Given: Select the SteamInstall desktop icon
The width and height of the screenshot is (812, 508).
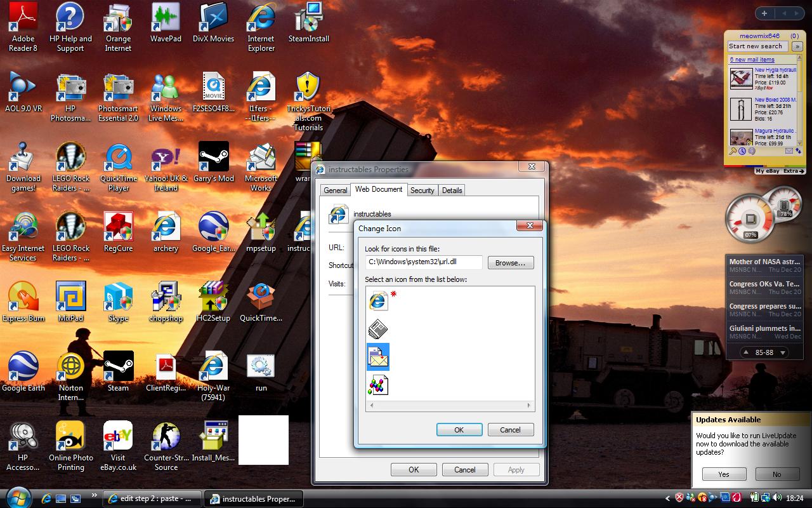Looking at the screenshot, I should click(308, 23).
